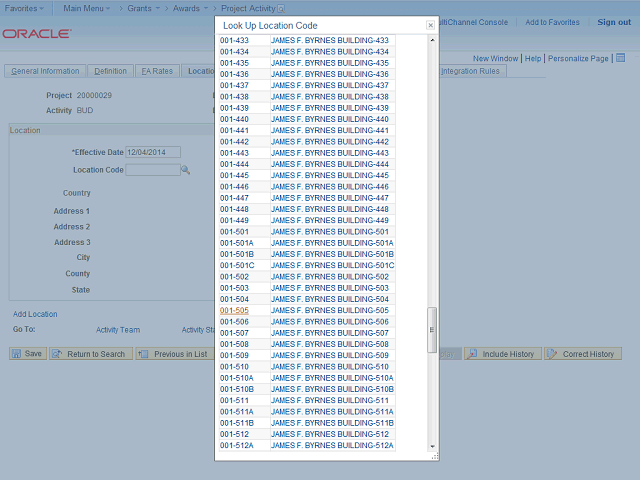The width and height of the screenshot is (640, 480).
Task: Click the page layout icon beside Personalize Page
Action: click(620, 58)
